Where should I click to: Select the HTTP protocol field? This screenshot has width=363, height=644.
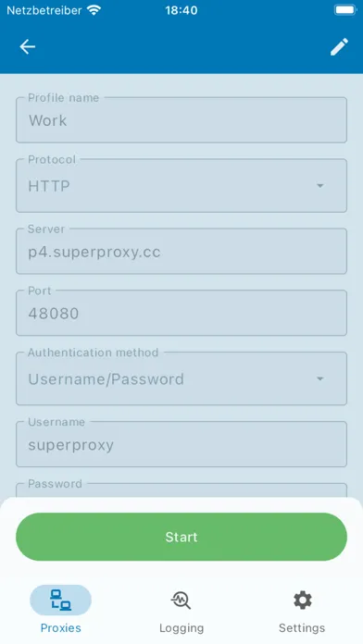pos(181,186)
